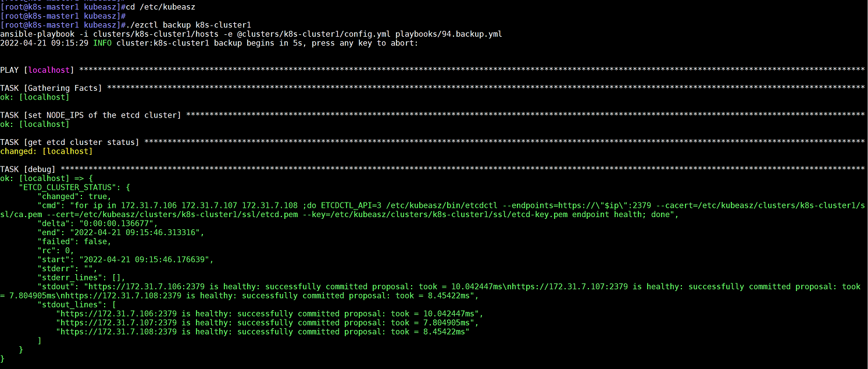This screenshot has width=868, height=369.
Task: Click the 'TASK [get etcd cluster status]' header
Action: [x=70, y=142]
